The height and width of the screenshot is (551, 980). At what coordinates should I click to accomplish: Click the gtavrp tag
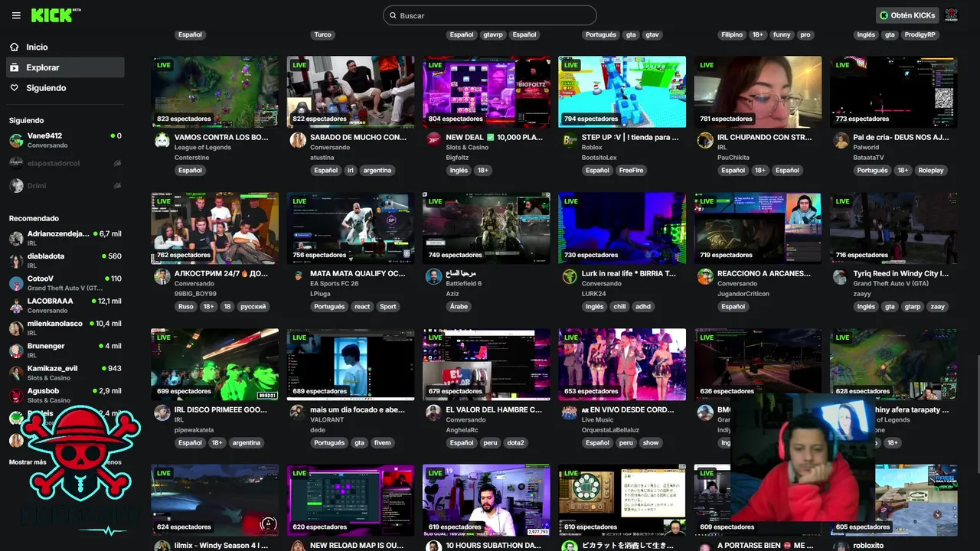[x=493, y=34]
